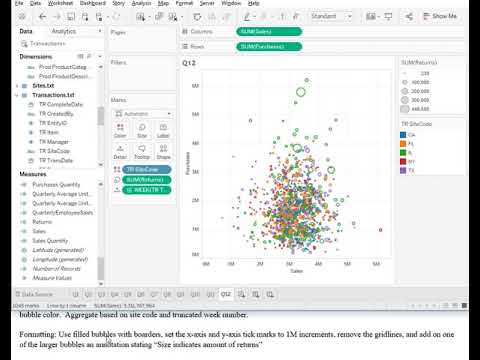Screen dimensions: 480x360
Task: Open the Detail marks card button
Action: (120, 152)
